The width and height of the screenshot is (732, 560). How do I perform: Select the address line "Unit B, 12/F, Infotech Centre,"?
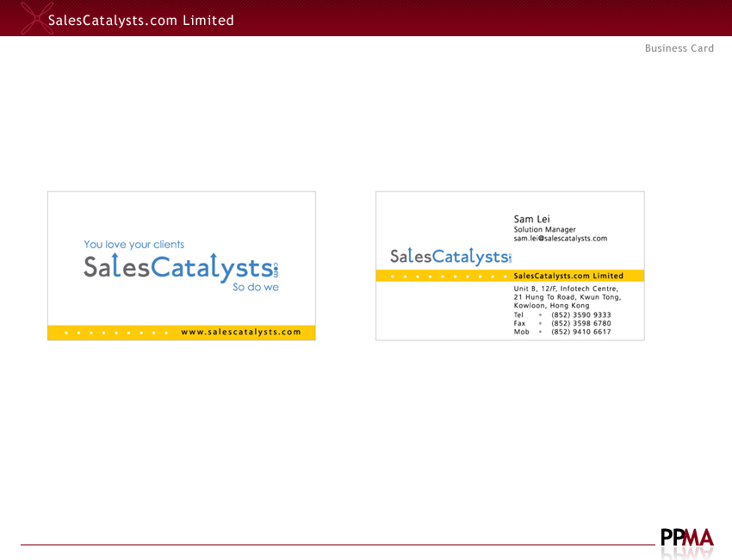567,289
